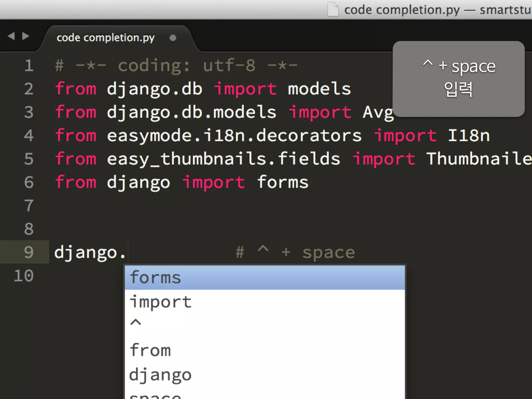Image resolution: width=532 pixels, height=399 pixels.
Task: Choose 'from' in the autocomplete list
Action: coord(265,350)
